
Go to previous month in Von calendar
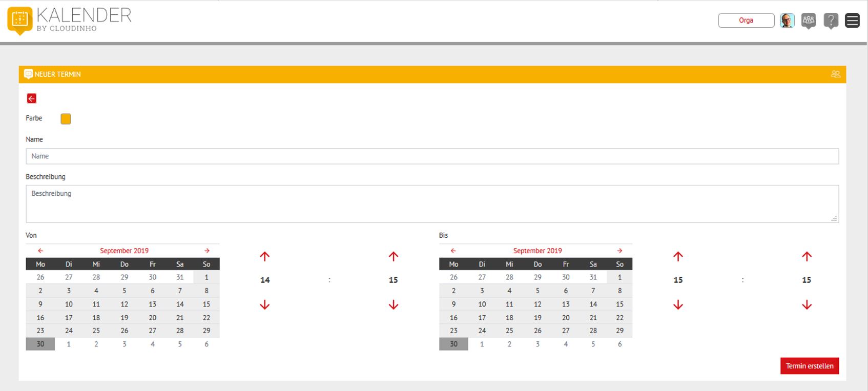[x=40, y=251]
